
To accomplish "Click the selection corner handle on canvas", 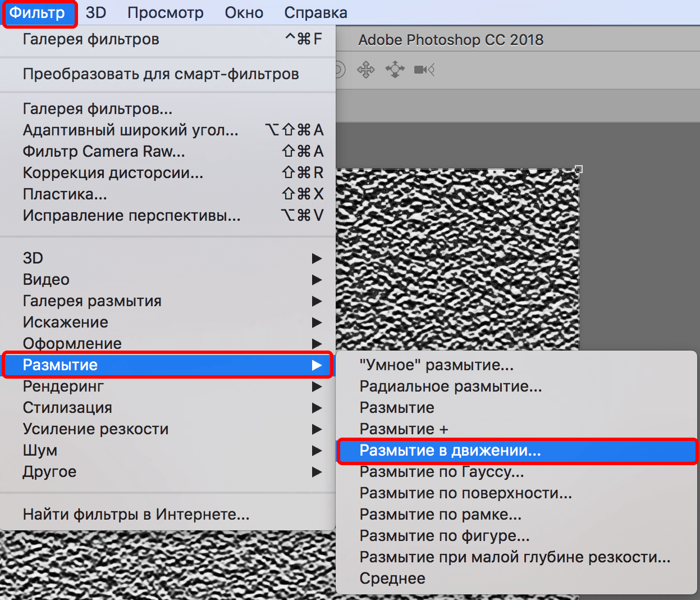I will [579, 169].
